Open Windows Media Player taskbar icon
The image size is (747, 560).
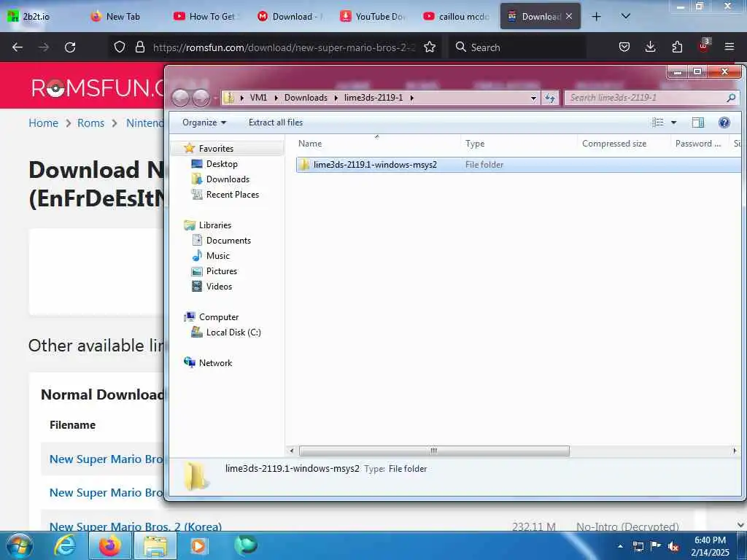[x=198, y=545]
